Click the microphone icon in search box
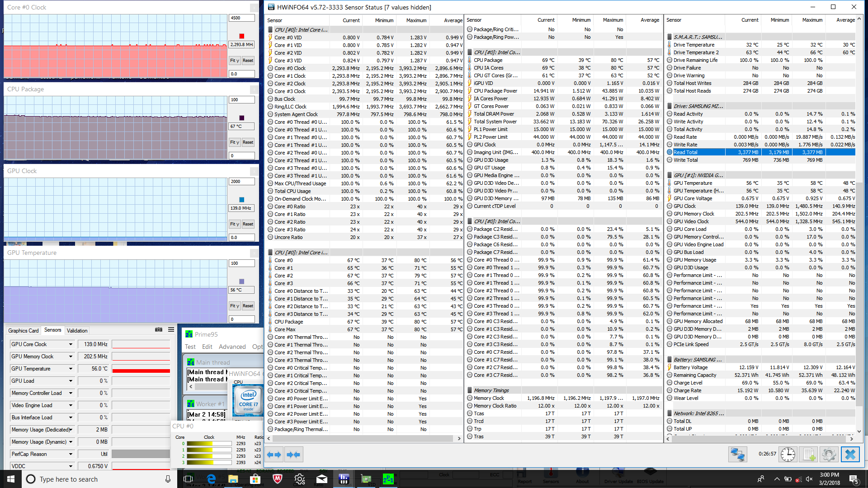This screenshot has width=868, height=488. pyautogui.click(x=168, y=479)
